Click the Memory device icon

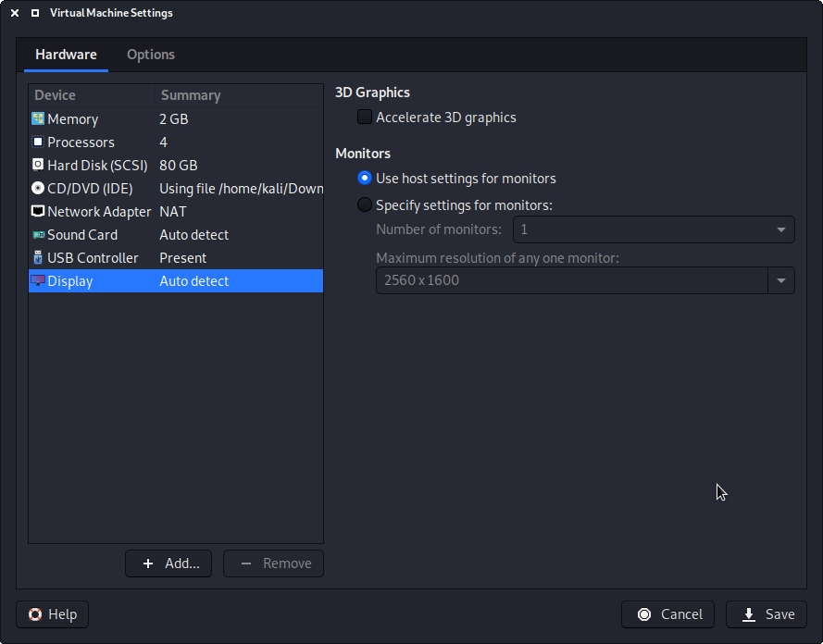38,119
